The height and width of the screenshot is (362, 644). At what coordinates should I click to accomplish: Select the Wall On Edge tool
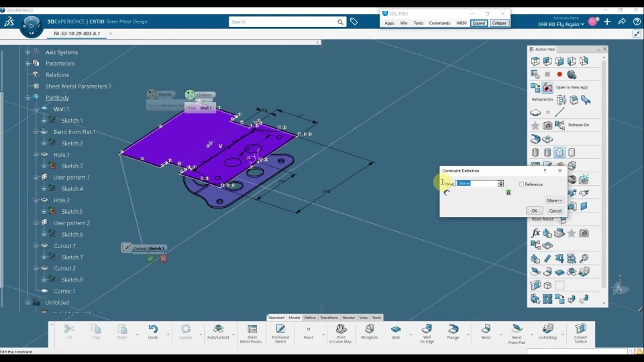point(427,334)
